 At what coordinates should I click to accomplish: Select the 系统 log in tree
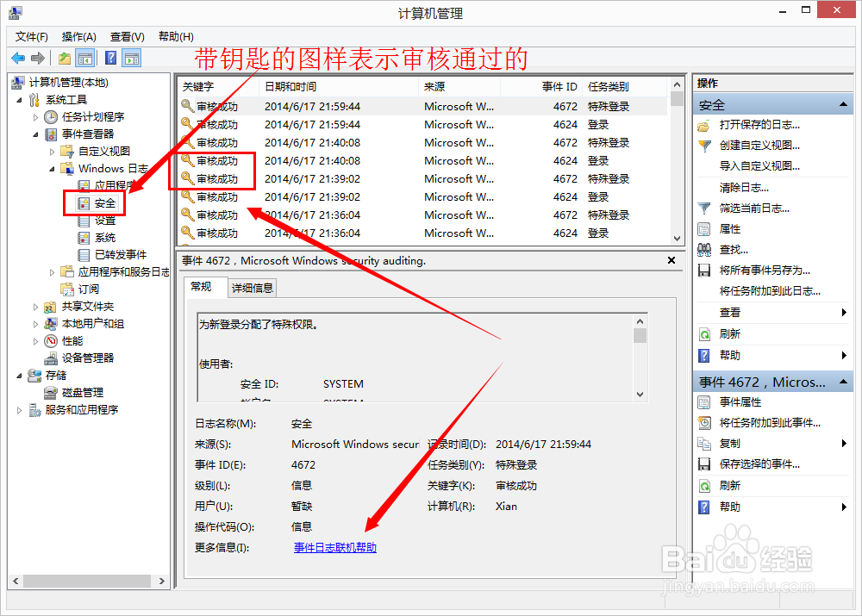click(x=104, y=238)
